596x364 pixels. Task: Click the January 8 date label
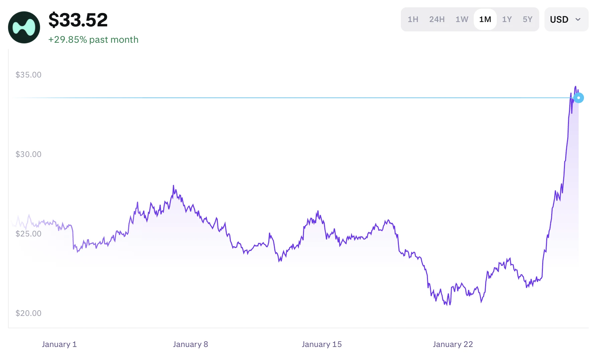190,344
